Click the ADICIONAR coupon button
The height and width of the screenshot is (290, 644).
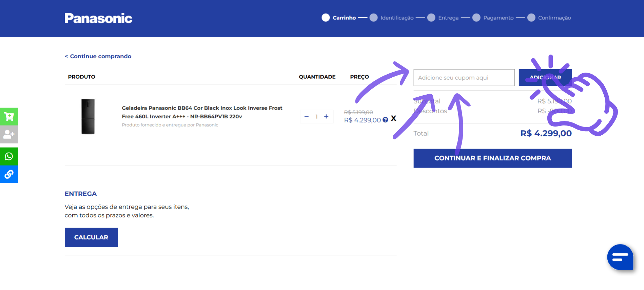click(x=545, y=78)
